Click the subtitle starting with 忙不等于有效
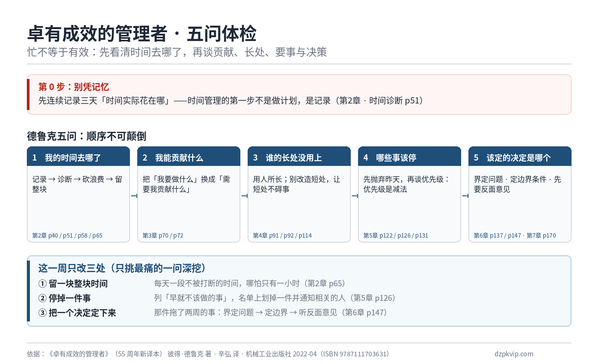This screenshot has width=598, height=364. coord(177,52)
